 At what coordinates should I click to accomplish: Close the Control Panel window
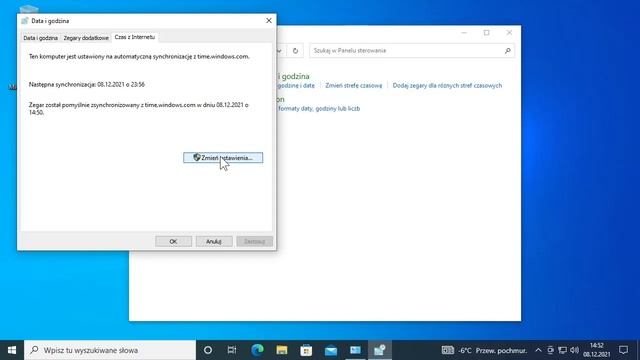click(x=509, y=33)
